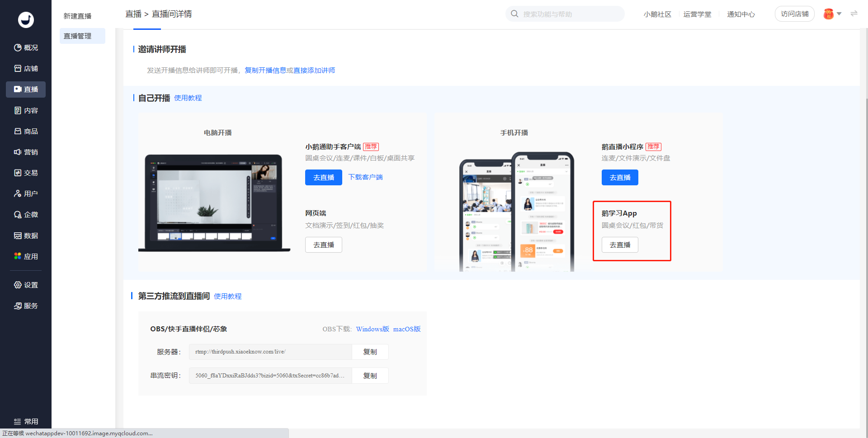Image resolution: width=868 pixels, height=438 pixels.
Task: Click the mobile phones preview image
Action: [x=517, y=212]
